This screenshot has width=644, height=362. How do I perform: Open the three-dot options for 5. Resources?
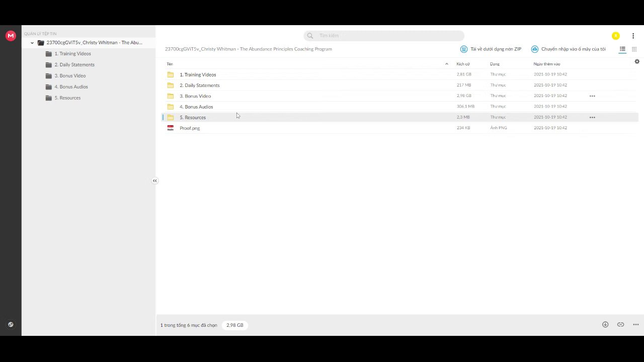click(592, 117)
